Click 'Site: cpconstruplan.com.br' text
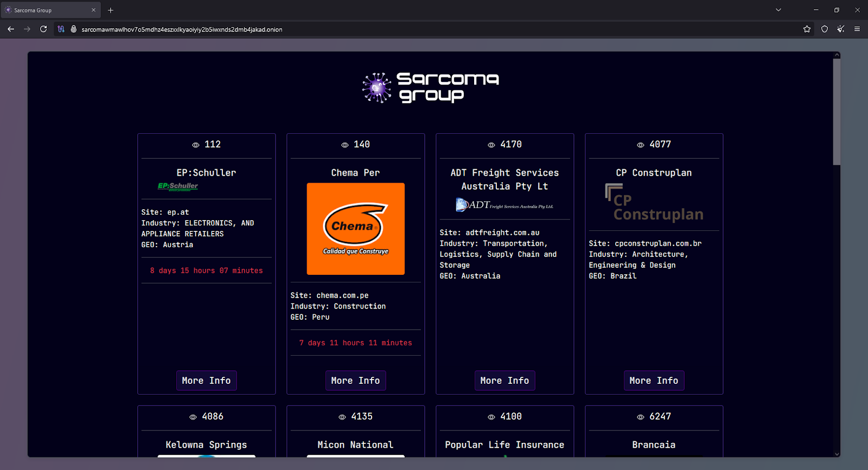Viewport: 868px width, 470px height. [x=645, y=243]
